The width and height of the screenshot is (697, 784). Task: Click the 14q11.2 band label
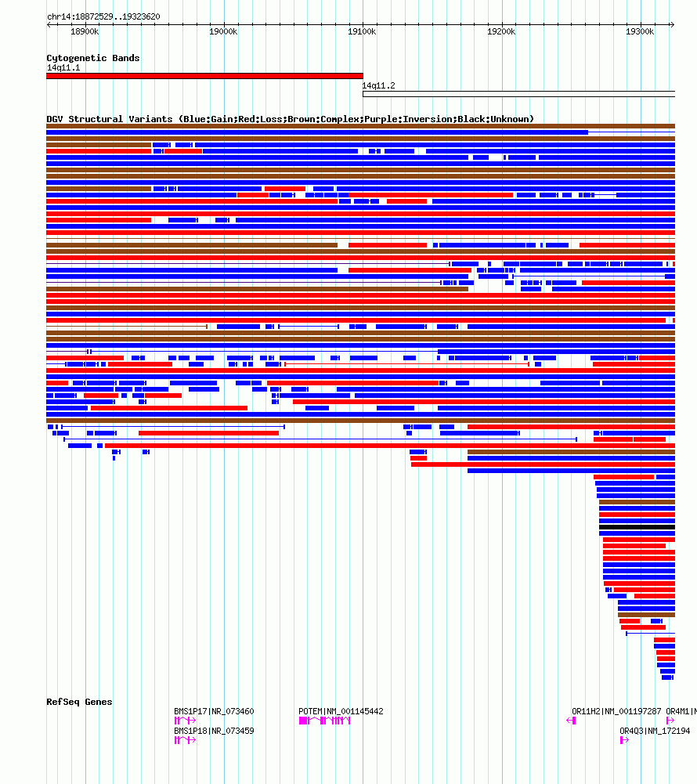tap(378, 85)
